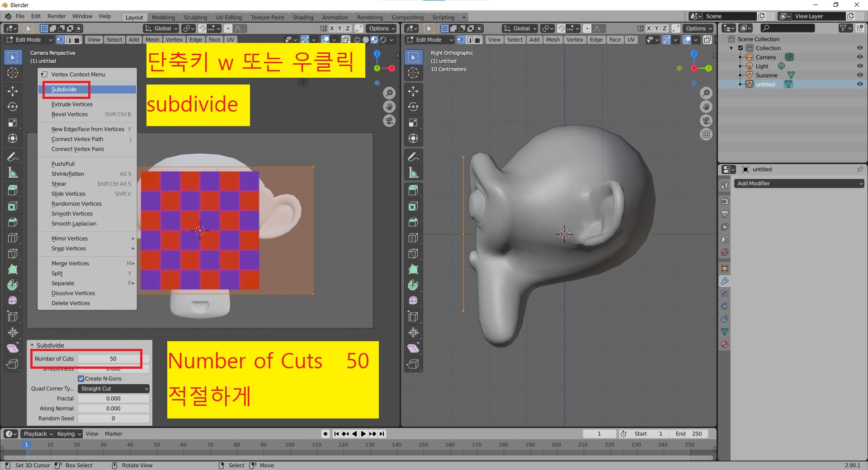The image size is (868, 470).
Task: Open Modifier properties wrench tab
Action: (725, 281)
